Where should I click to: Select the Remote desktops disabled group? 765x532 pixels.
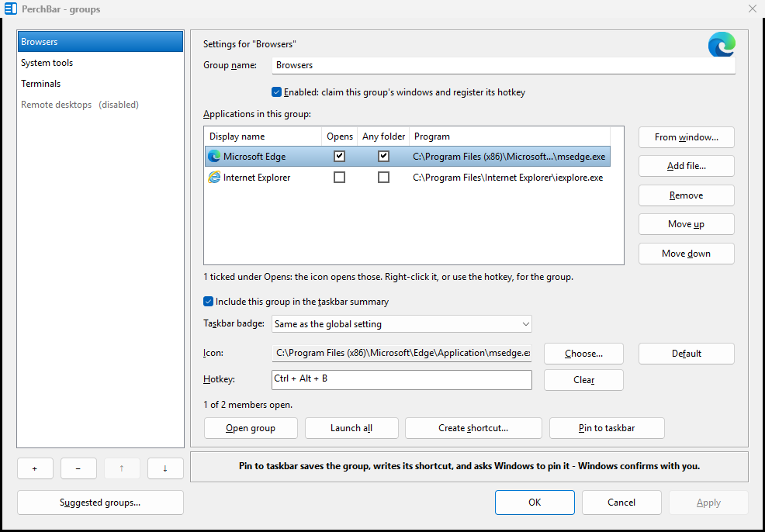pos(101,105)
